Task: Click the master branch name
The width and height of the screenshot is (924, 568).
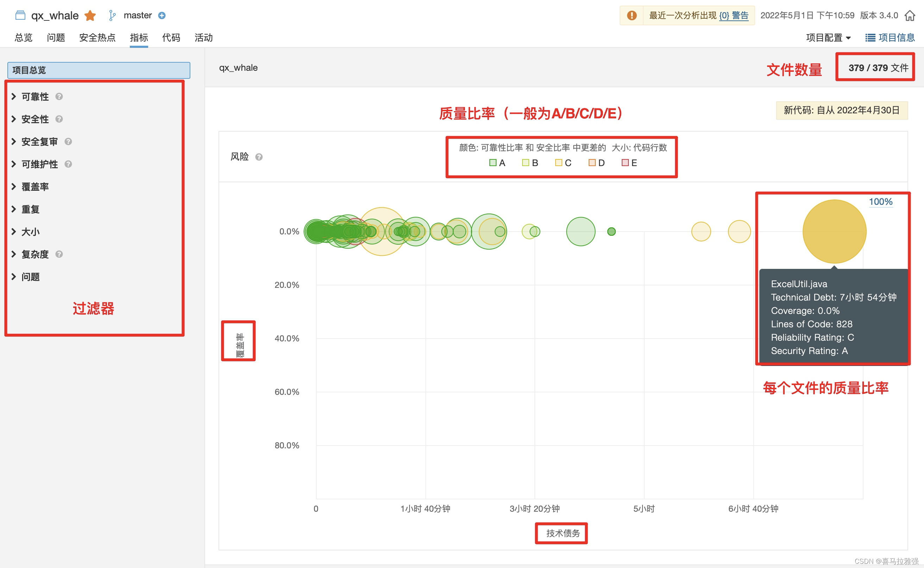Action: click(138, 15)
